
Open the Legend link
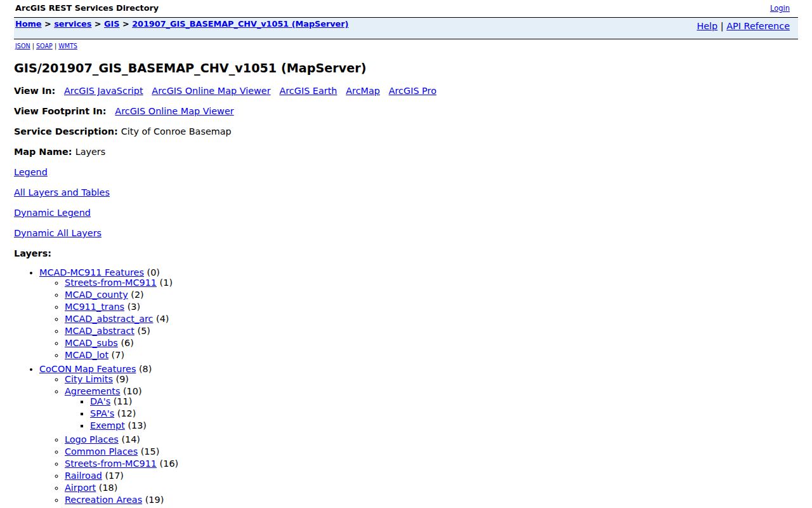tap(30, 172)
